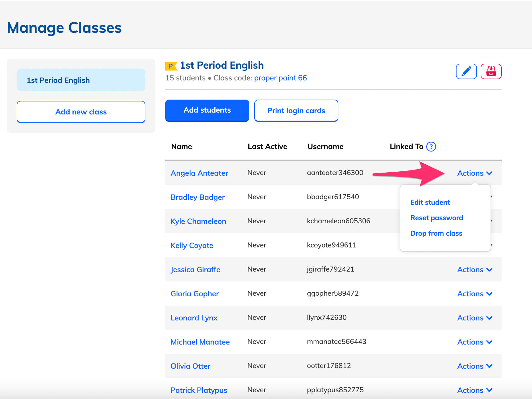This screenshot has height=399, width=532.
Task: Expand Actions dropdown for Angela Anteater
Action: coord(475,173)
